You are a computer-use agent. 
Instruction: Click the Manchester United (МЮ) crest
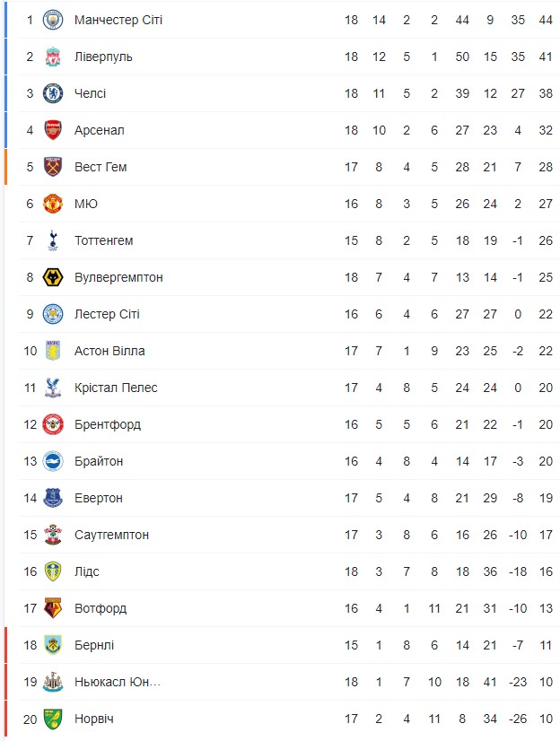[x=52, y=204]
